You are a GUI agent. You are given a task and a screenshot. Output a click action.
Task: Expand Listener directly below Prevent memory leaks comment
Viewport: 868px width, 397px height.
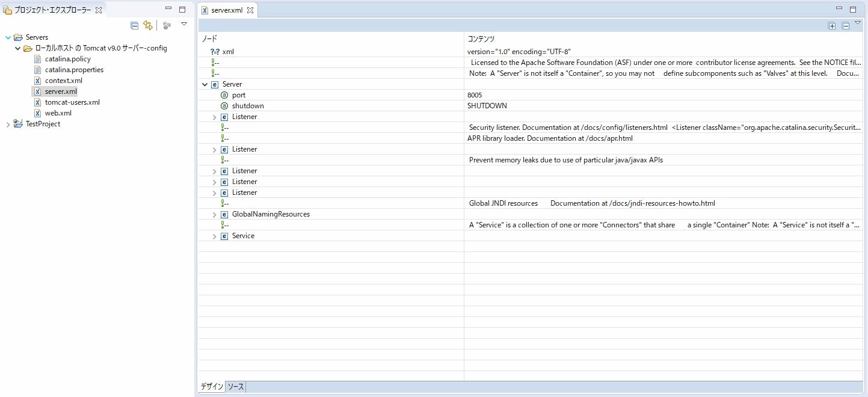[x=215, y=171]
